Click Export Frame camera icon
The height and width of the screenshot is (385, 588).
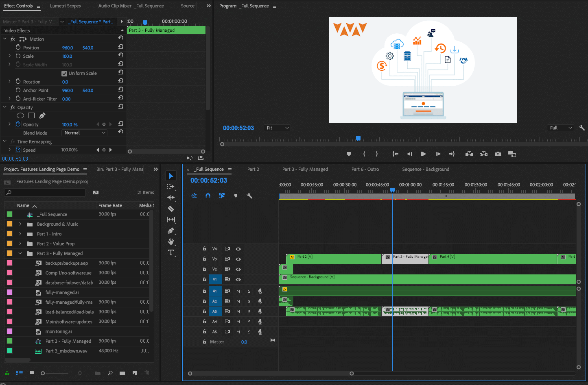tap(498, 154)
